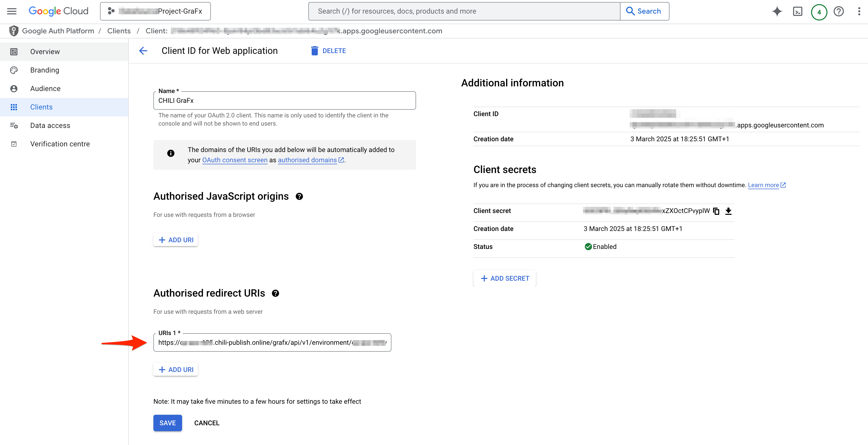The height and width of the screenshot is (445, 868).
Task: Open the Gemini sparkle assistant icon
Action: [777, 12]
